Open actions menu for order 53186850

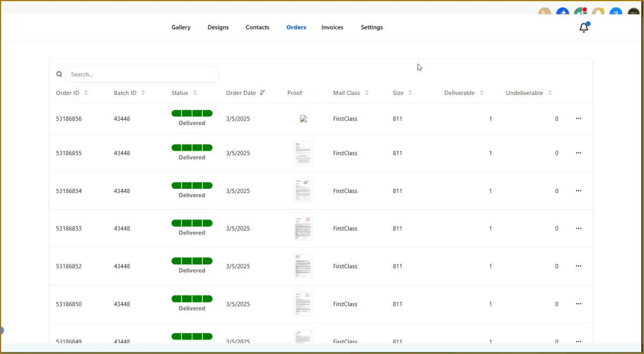point(578,304)
